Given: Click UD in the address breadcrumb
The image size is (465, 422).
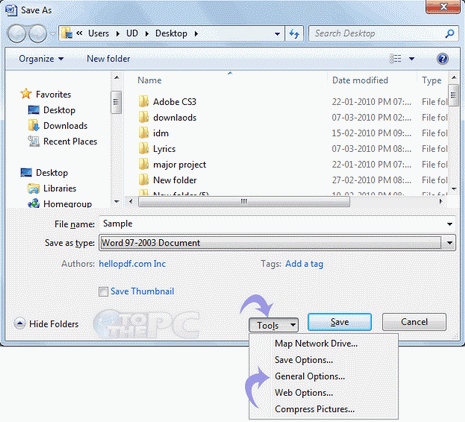Looking at the screenshot, I should pos(132,34).
